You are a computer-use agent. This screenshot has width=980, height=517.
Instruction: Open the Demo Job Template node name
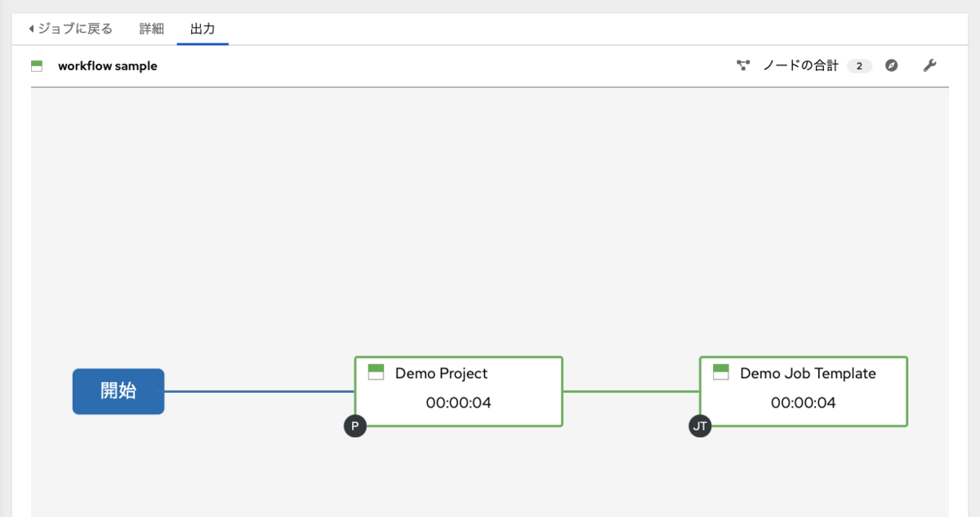[808, 373]
